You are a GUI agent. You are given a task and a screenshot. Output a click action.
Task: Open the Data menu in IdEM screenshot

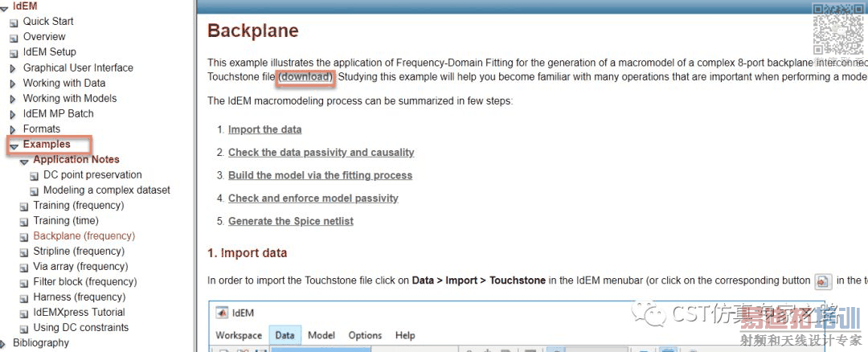(x=285, y=335)
